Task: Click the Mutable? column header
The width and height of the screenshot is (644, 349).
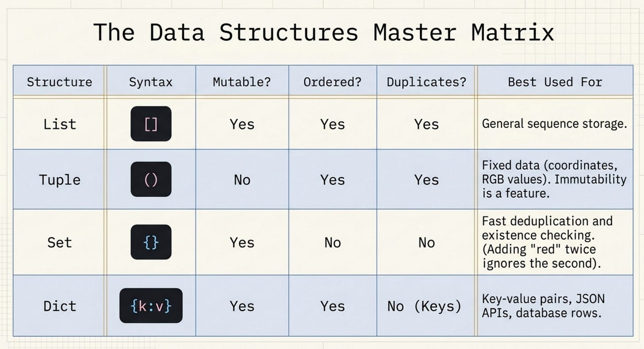Action: point(241,82)
